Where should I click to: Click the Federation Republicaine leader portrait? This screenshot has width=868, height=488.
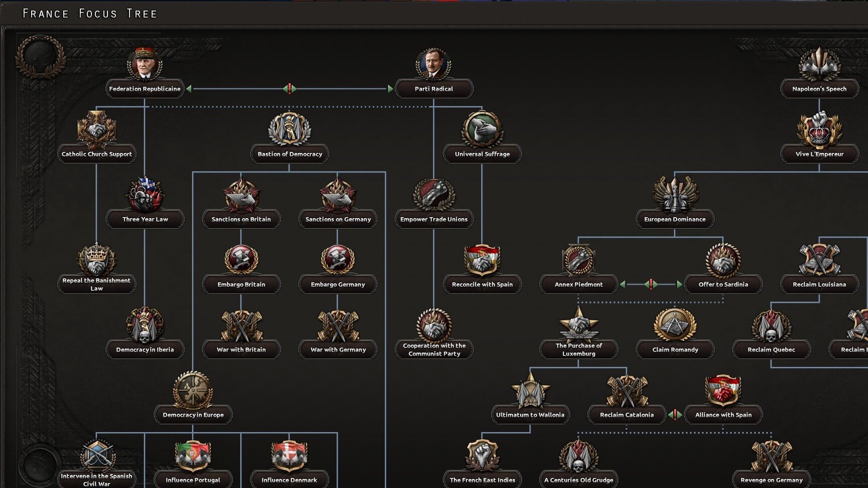[145, 64]
